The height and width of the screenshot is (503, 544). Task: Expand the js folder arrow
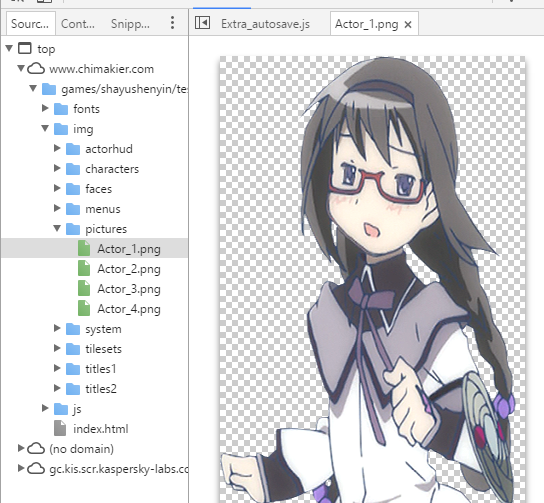(45, 408)
